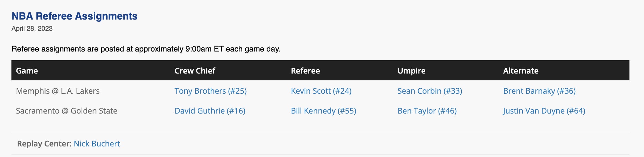
Task: Open Sean Corbin (#33) profile link
Action: (x=430, y=91)
